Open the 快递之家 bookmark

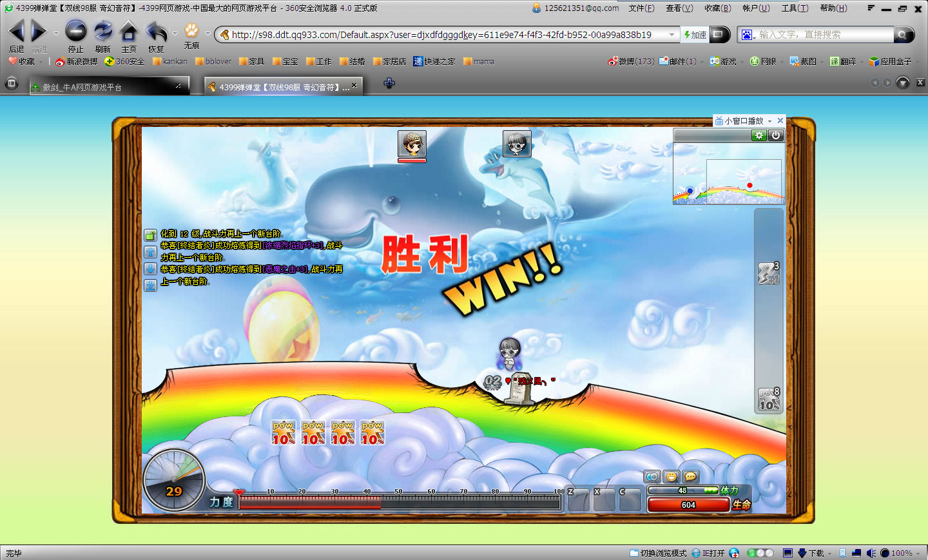click(x=434, y=62)
